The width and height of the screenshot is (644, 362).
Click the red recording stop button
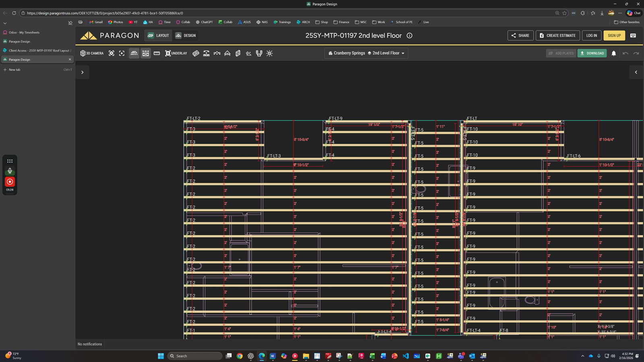[x=10, y=182]
